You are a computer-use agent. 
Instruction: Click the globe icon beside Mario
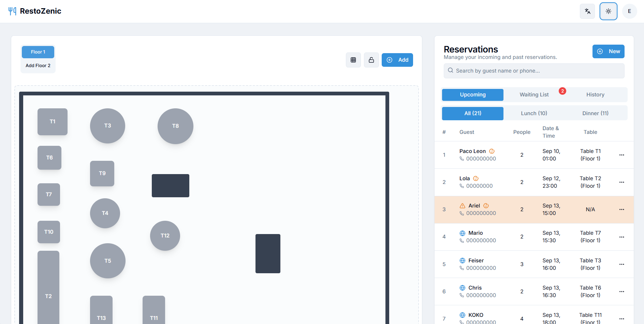pyautogui.click(x=463, y=233)
